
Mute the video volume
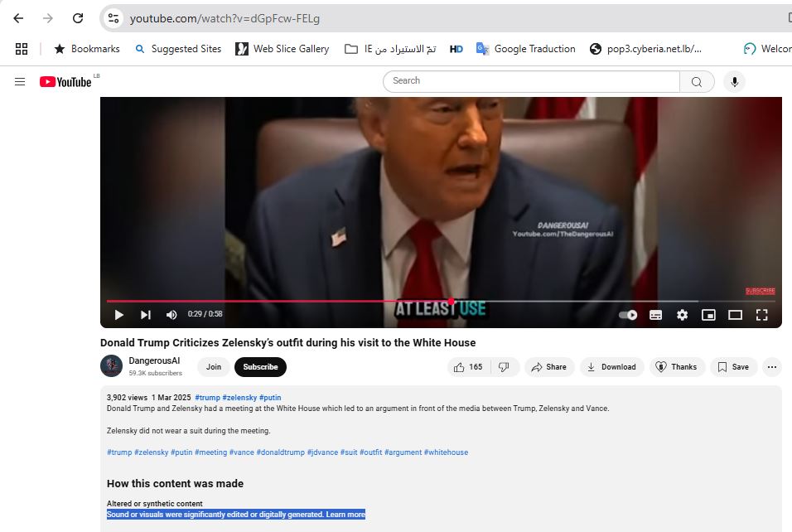[x=171, y=315]
